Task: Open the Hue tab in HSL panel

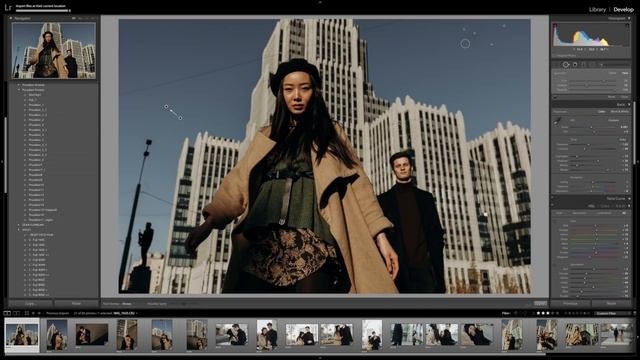Action: pos(559,213)
